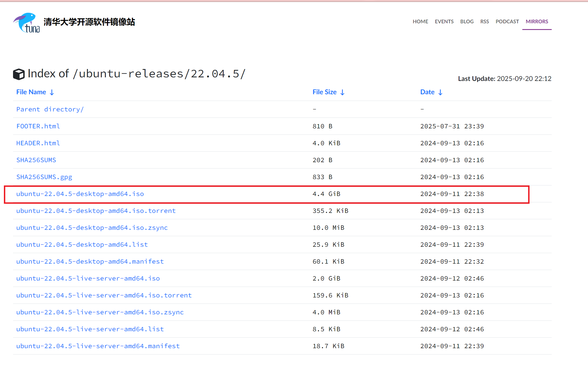Open the desktop amd64 manifest file
588x372 pixels.
(x=90, y=261)
